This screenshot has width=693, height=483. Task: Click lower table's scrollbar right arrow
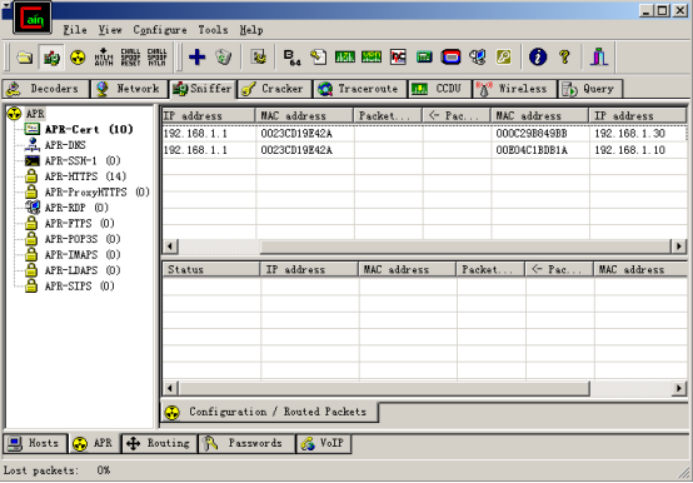[678, 388]
